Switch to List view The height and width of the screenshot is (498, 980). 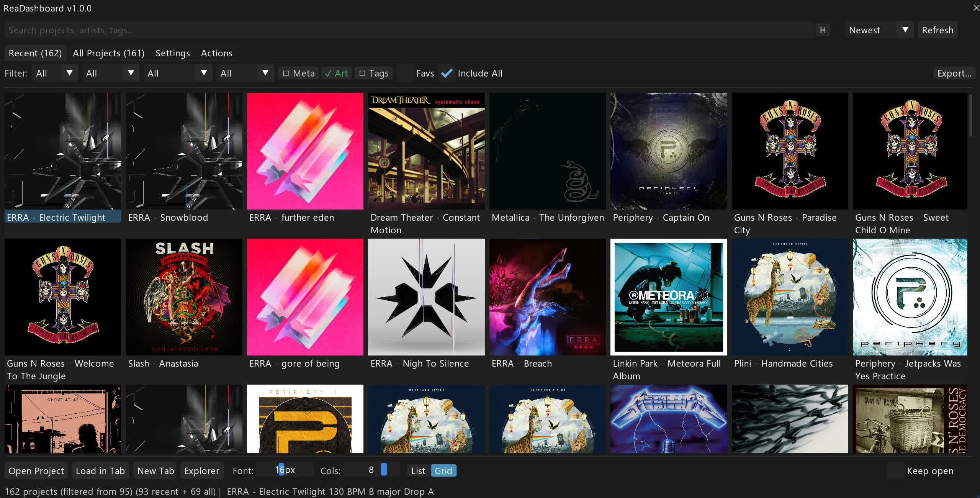[418, 471]
